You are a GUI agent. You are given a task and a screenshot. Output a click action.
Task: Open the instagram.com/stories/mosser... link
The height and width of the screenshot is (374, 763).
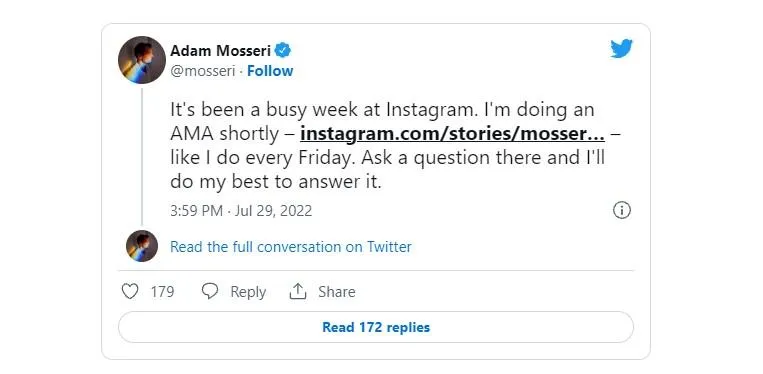click(453, 134)
